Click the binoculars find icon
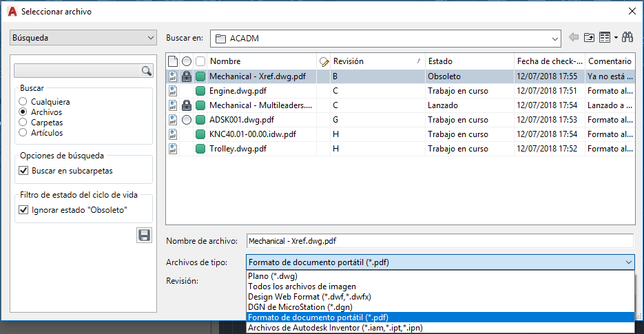This screenshot has width=644, height=334. [627, 37]
